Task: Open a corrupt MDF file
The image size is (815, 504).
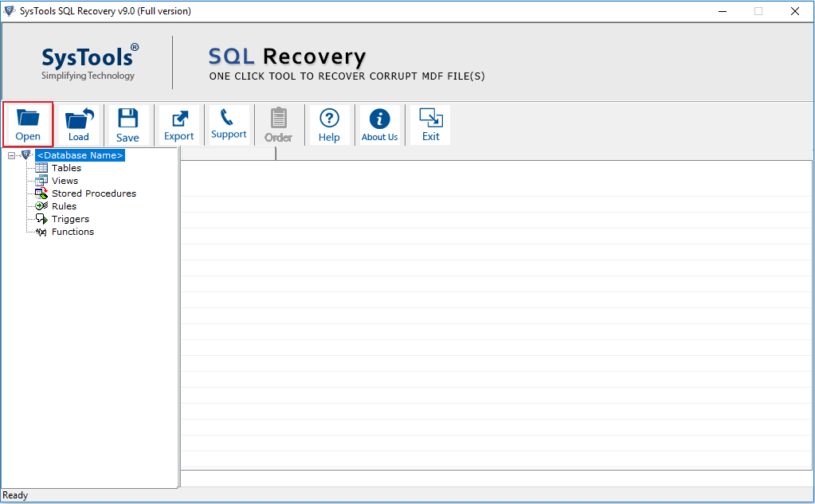Action: pos(28,123)
